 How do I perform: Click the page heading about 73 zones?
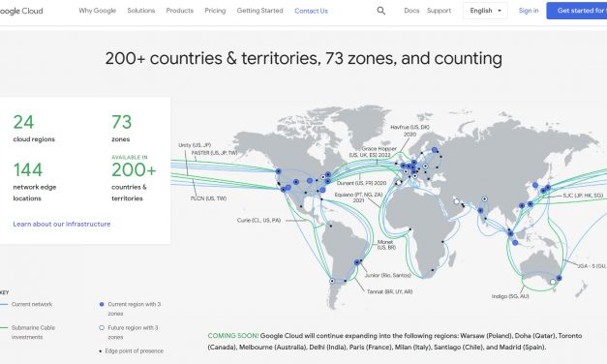point(304,58)
